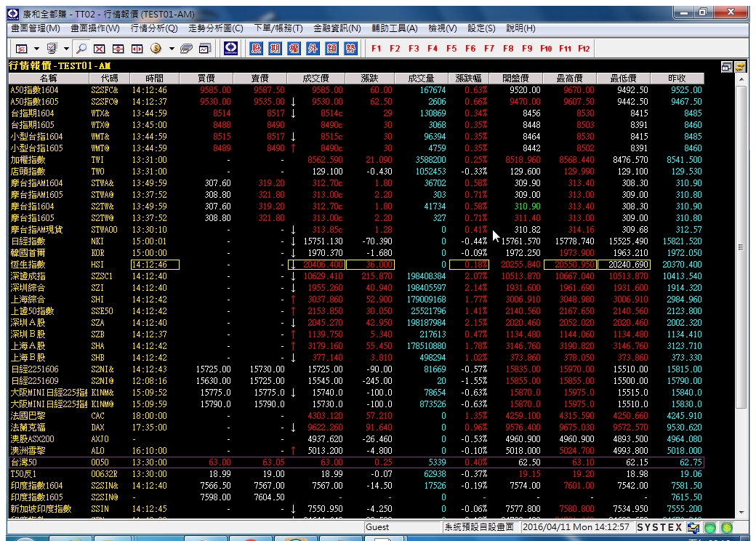
Task: Select the 權 (options) blue toolbar button
Action: pyautogui.click(x=294, y=48)
